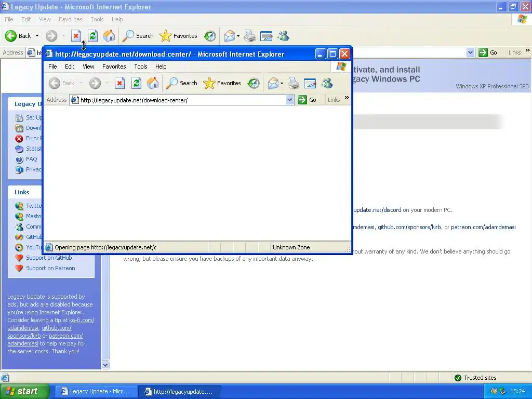
Task: Open Favorites in Legacy Update background window
Action: coord(179,36)
